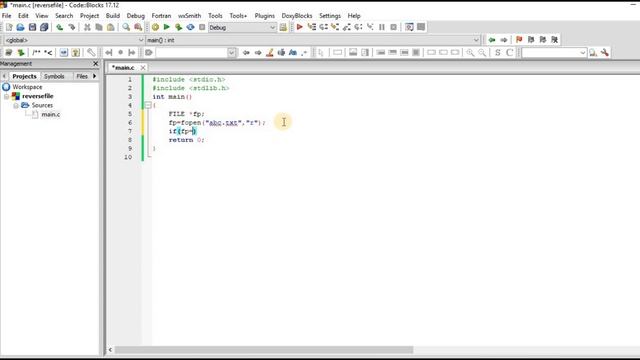Image resolution: width=640 pixels, height=360 pixels.
Task: Select the Workspace tree item
Action: (27, 87)
